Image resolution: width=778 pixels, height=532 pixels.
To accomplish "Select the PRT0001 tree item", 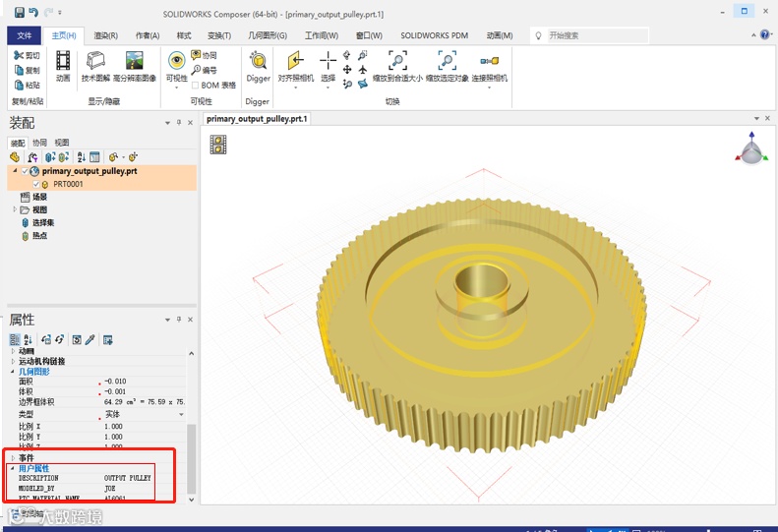I will 68,184.
